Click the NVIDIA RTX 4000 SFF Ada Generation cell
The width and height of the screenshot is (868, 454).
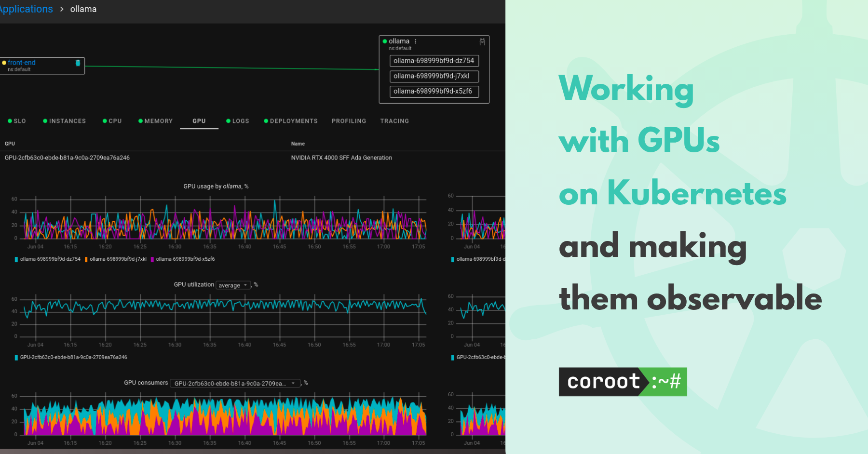click(341, 158)
